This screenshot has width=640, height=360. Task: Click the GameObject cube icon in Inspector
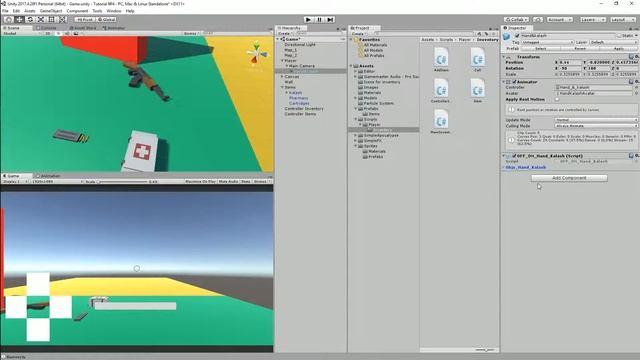pyautogui.click(x=507, y=37)
